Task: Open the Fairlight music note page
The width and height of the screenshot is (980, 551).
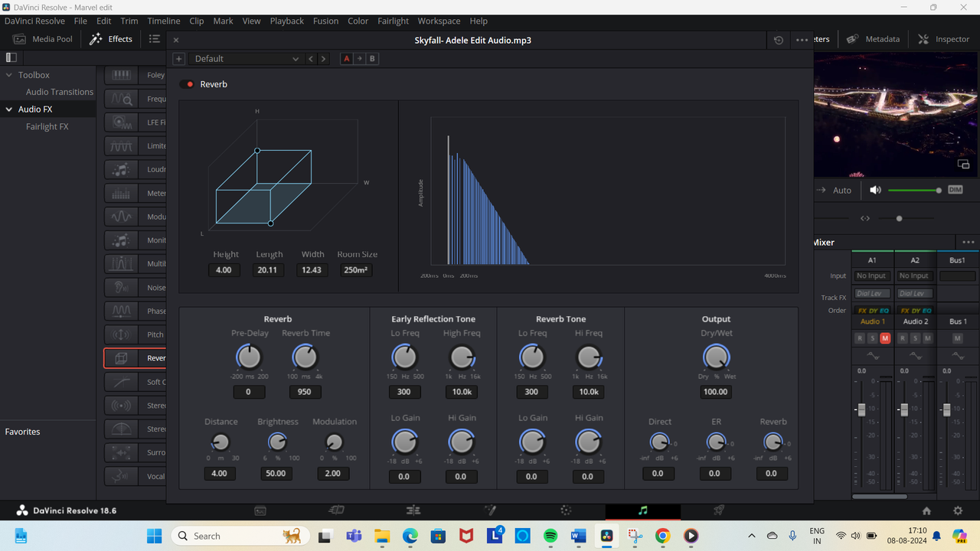Action: [x=642, y=510]
